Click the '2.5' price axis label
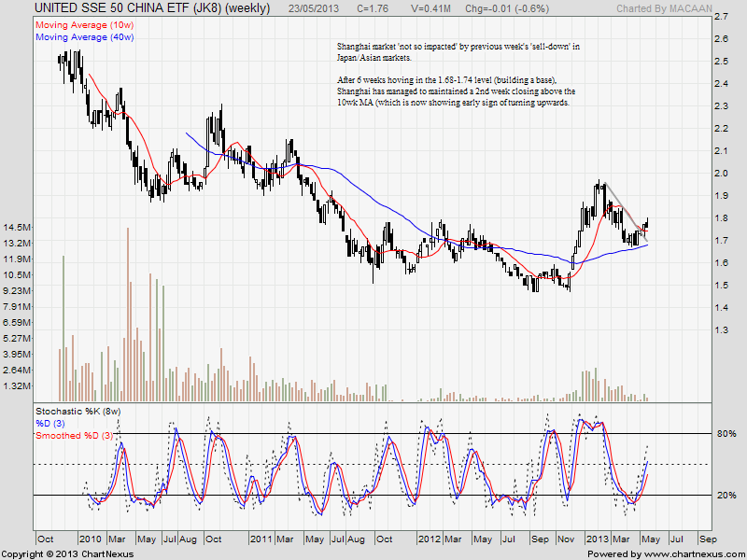The image size is (747, 560). pos(721,62)
